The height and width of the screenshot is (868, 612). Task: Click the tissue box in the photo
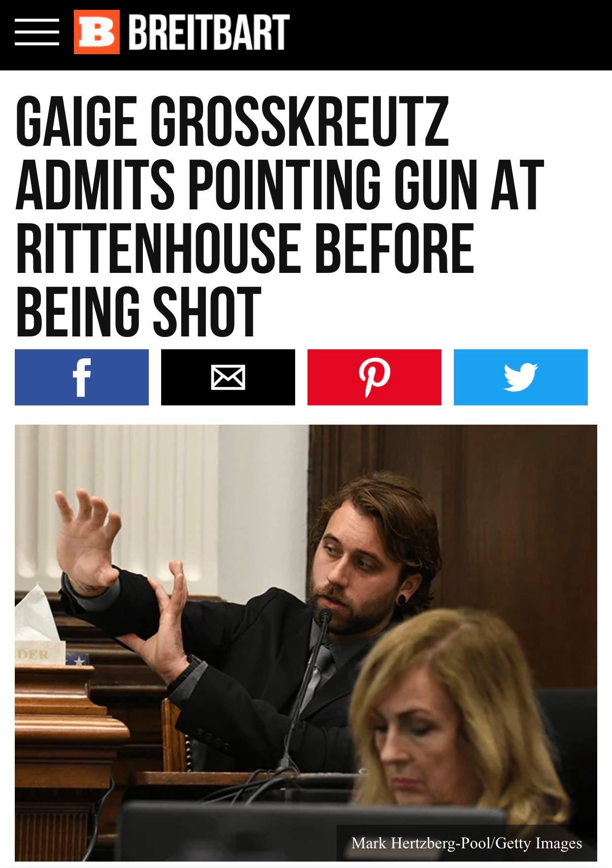pos(39,635)
